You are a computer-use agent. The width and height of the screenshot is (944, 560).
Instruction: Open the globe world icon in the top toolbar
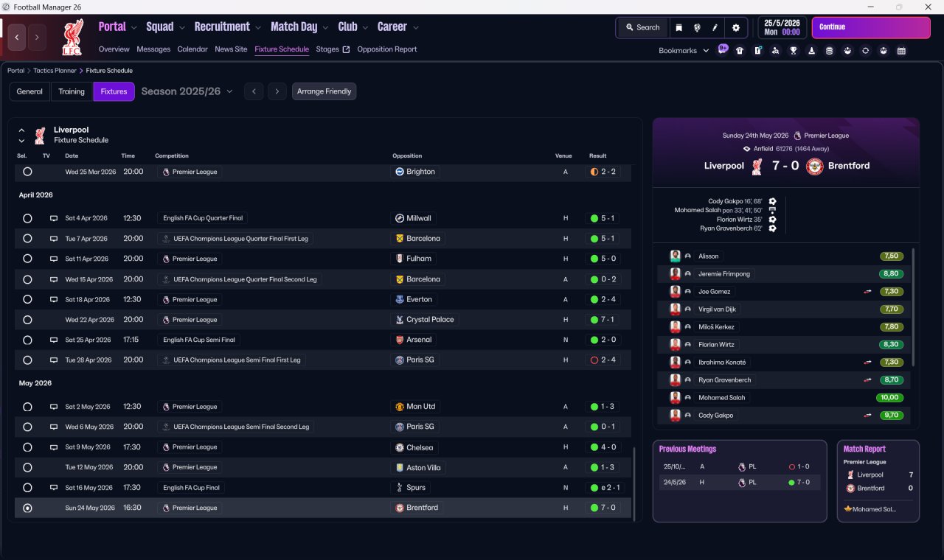pos(697,27)
